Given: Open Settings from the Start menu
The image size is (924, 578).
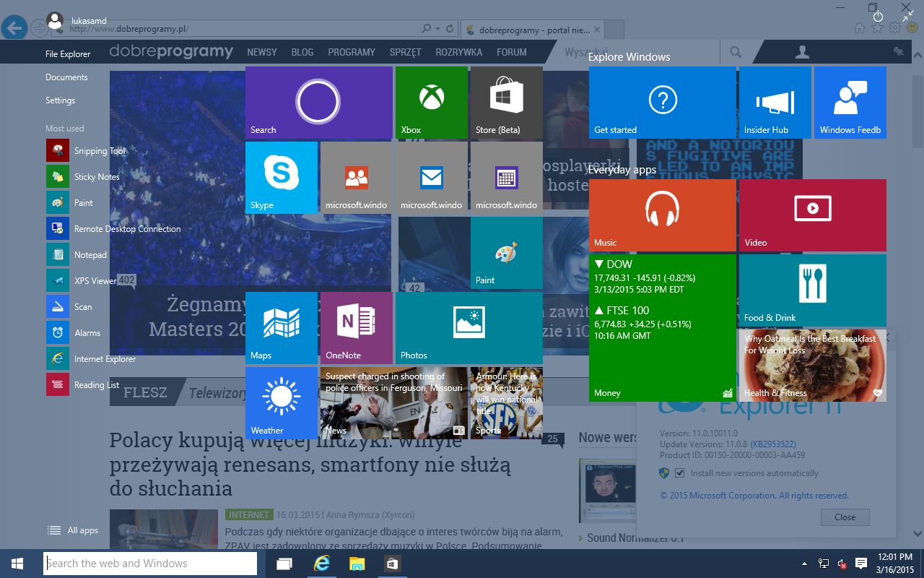Looking at the screenshot, I should click(61, 100).
